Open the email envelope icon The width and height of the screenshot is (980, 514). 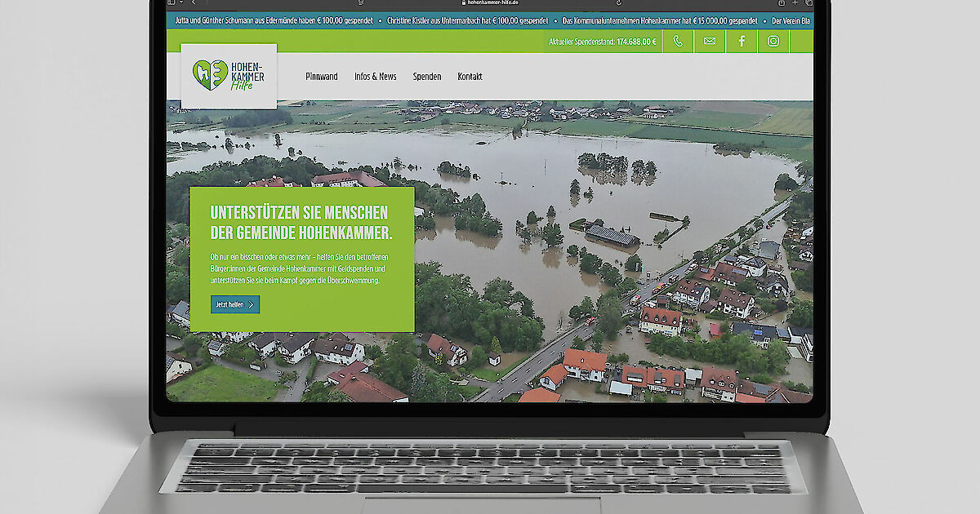[710, 41]
